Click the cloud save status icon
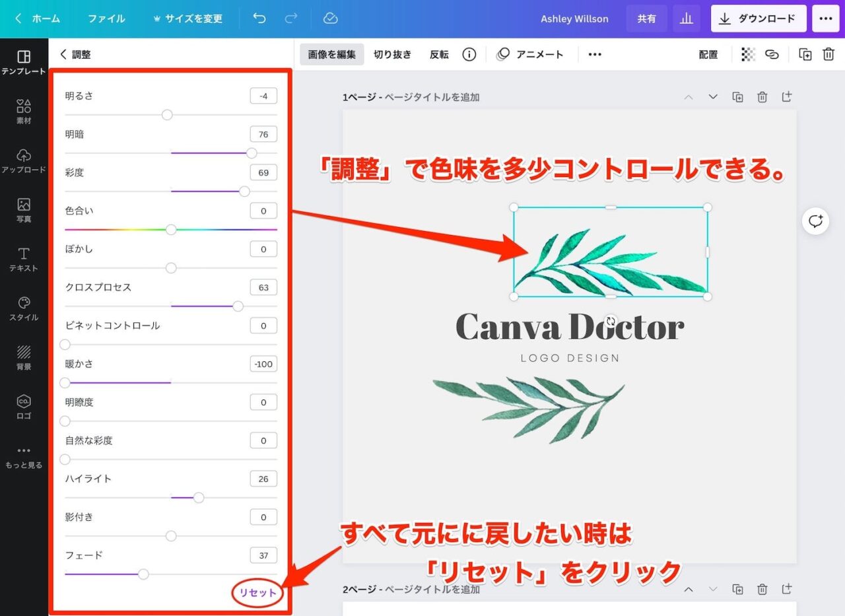The image size is (845, 616). (x=331, y=18)
